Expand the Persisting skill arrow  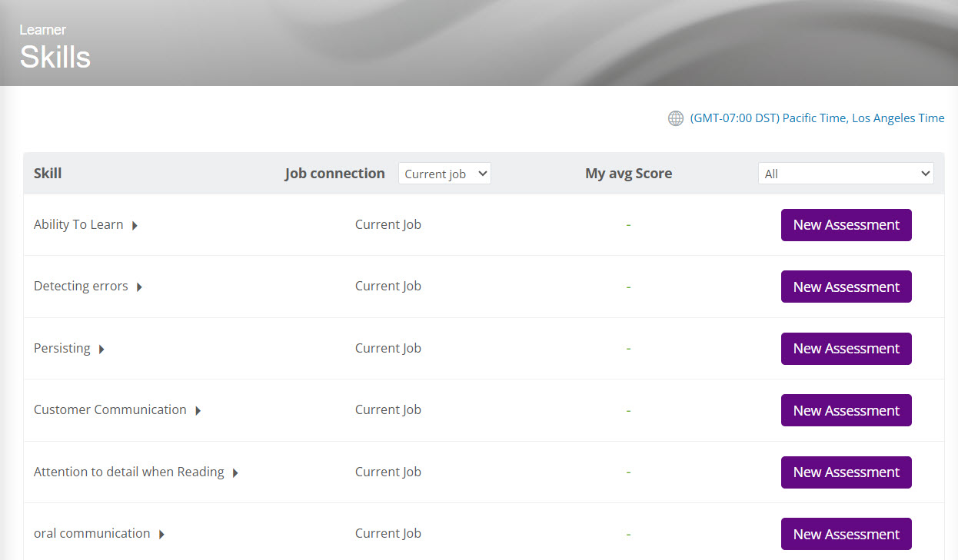(101, 350)
